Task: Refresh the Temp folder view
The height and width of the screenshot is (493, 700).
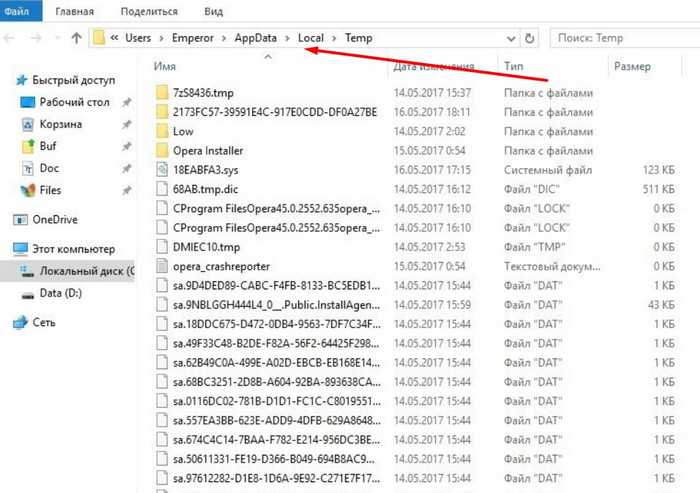Action: tap(529, 38)
